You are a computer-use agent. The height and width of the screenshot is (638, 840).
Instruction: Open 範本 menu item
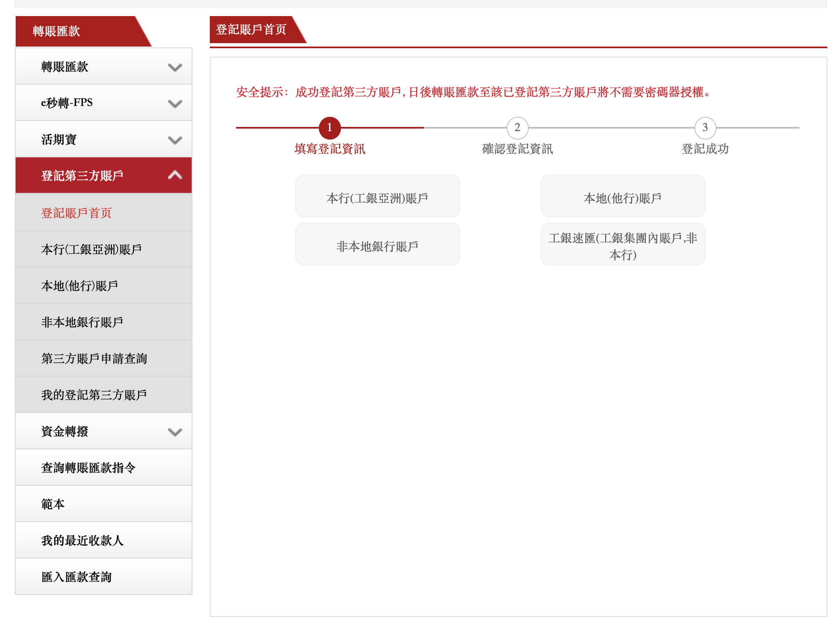pyautogui.click(x=53, y=504)
